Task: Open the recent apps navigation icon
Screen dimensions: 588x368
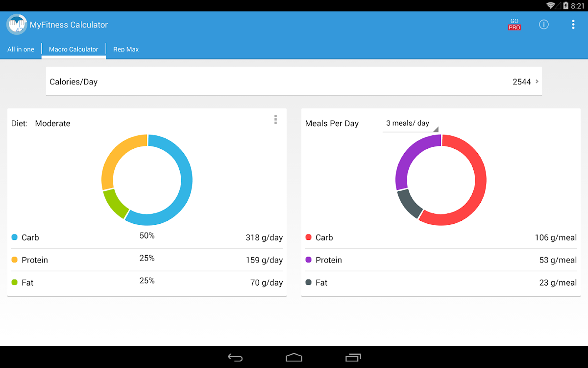Action: (353, 357)
